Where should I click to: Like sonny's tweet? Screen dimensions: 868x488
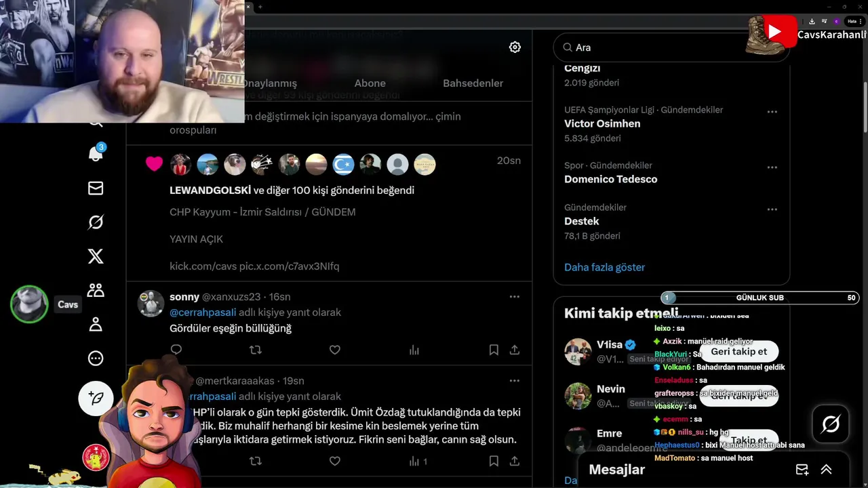[x=334, y=350]
